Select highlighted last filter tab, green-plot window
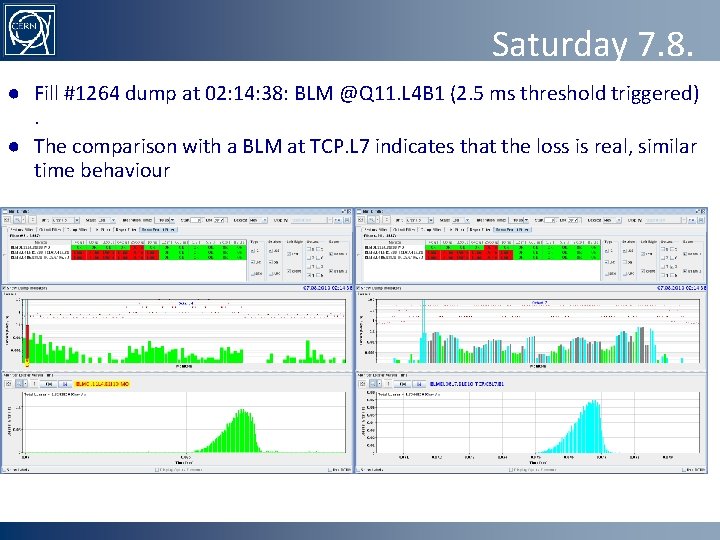Image resolution: width=720 pixels, height=540 pixels. 158,230
